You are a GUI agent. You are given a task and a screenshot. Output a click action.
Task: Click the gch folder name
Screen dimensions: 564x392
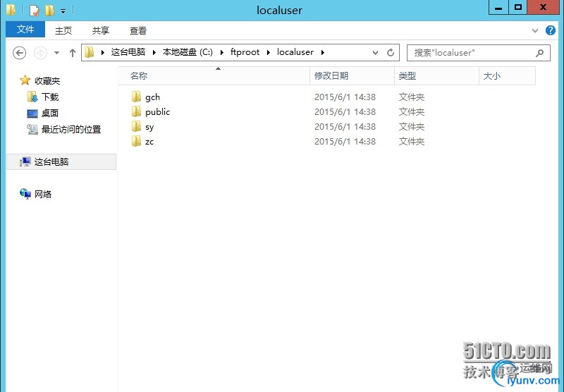(x=152, y=97)
